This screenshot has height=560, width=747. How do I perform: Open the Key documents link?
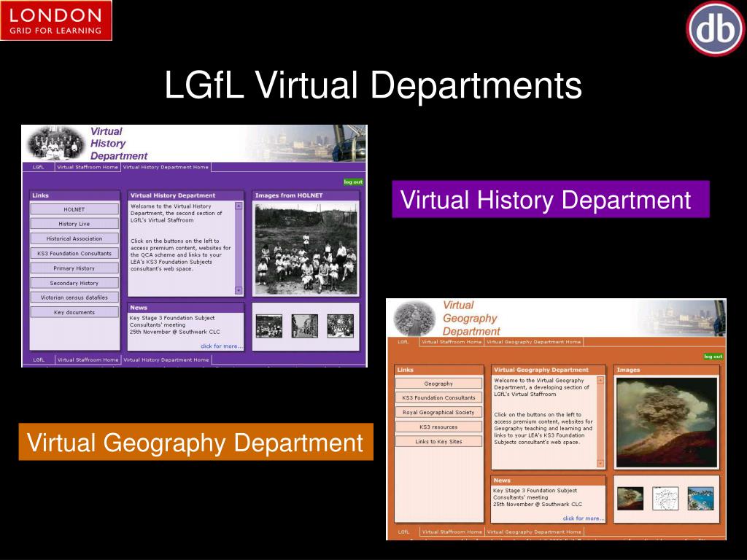click(x=74, y=312)
